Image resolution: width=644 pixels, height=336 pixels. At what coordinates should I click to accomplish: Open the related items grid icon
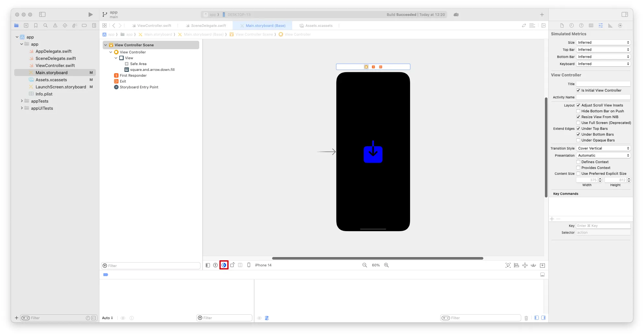point(104,26)
